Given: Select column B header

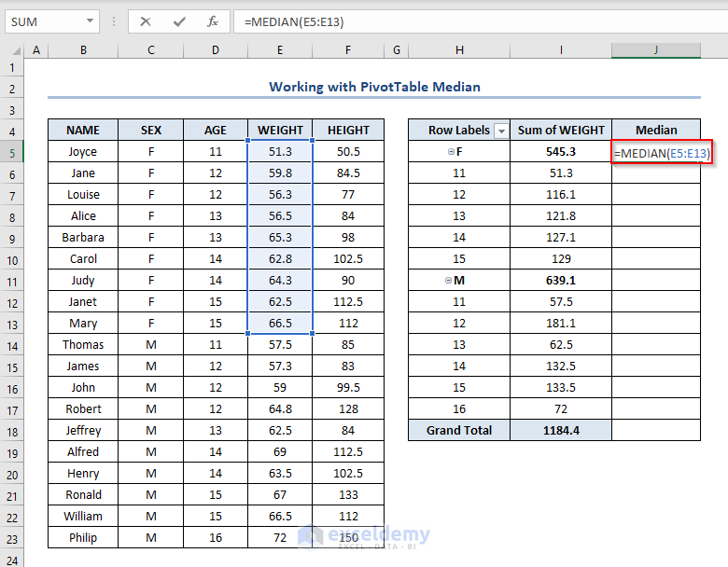Looking at the screenshot, I should pyautogui.click(x=83, y=50).
